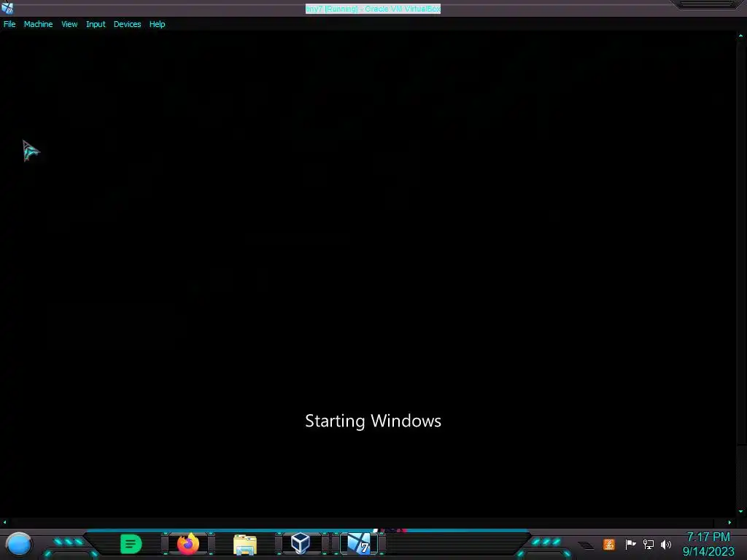The width and height of the screenshot is (747, 560).
Task: Open the green notes app in taskbar
Action: click(x=131, y=544)
